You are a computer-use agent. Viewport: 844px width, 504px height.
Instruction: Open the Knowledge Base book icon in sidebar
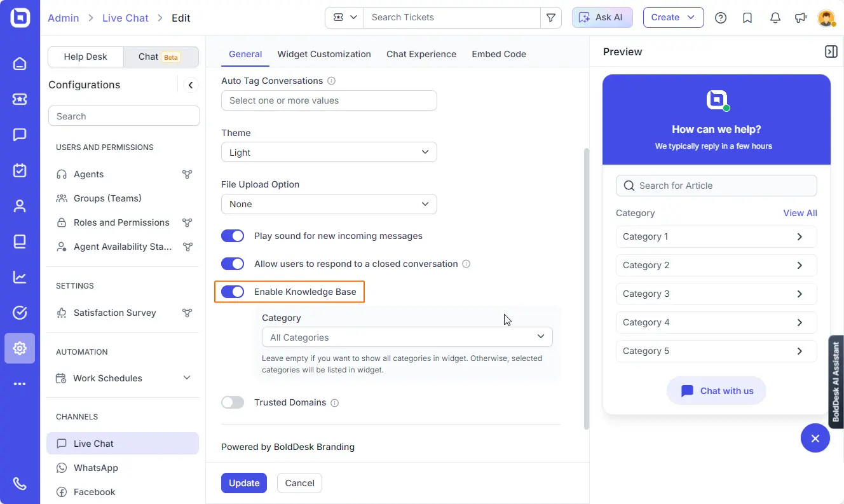point(20,242)
